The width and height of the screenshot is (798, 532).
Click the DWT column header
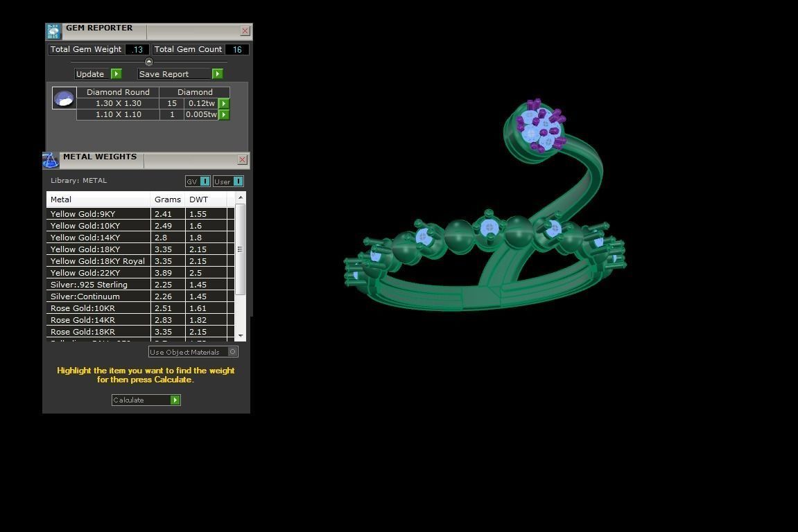coord(206,199)
